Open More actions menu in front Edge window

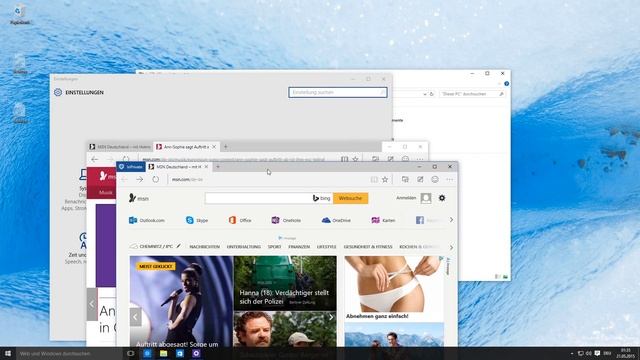click(449, 180)
